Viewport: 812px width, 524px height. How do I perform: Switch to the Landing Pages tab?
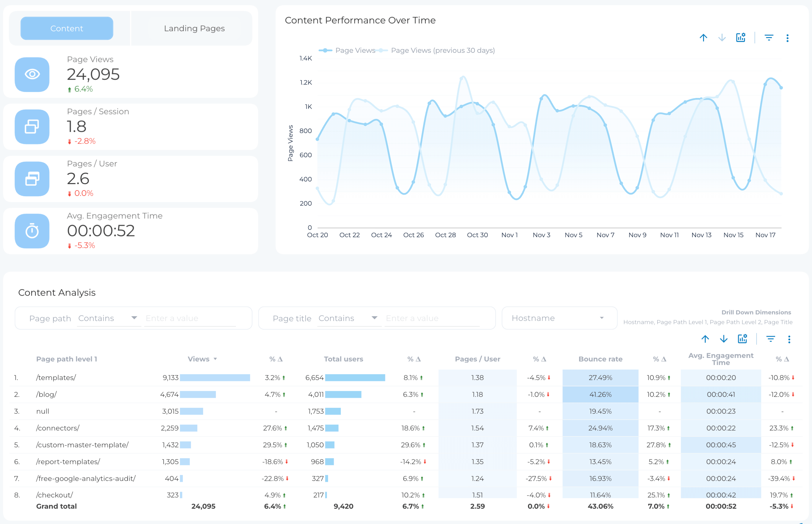click(194, 28)
